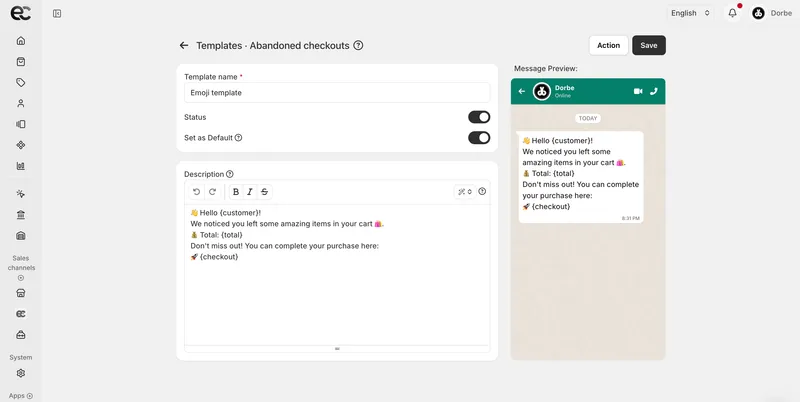Screen dimensions: 800x402
Task: Open the bar chart analytics icon
Action: point(20,166)
